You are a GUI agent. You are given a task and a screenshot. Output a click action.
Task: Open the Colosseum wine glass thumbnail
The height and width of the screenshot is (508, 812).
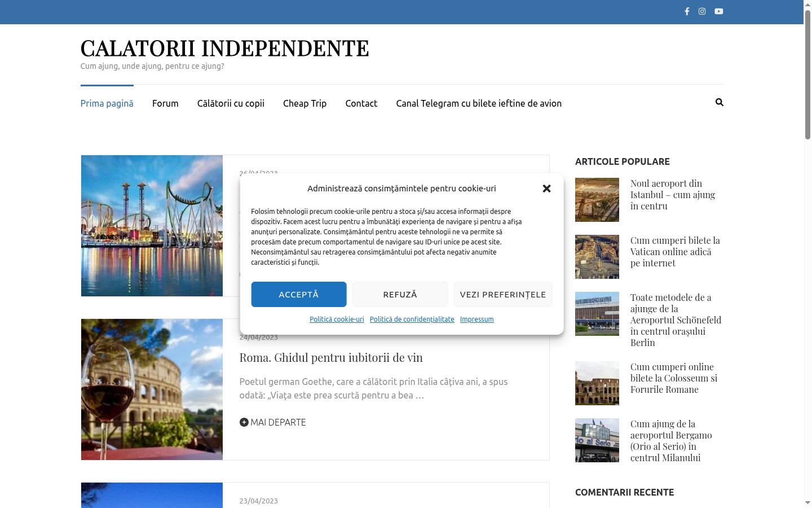click(152, 389)
